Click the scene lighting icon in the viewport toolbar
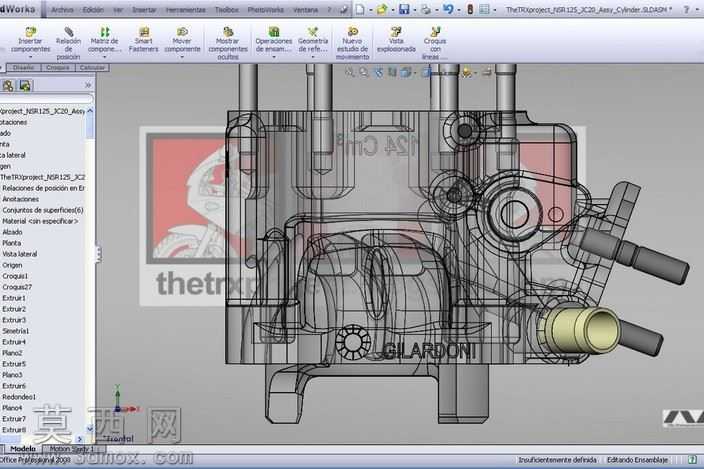Image resolution: width=704 pixels, height=469 pixels. (x=467, y=72)
